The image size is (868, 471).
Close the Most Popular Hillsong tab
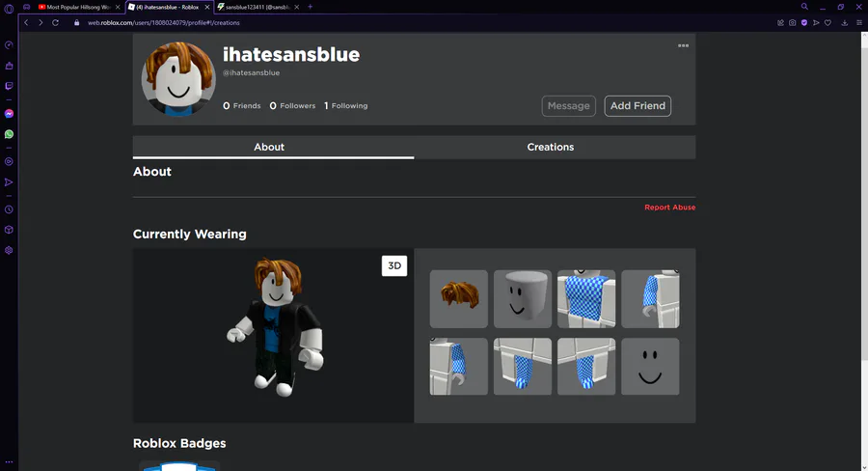(118, 7)
